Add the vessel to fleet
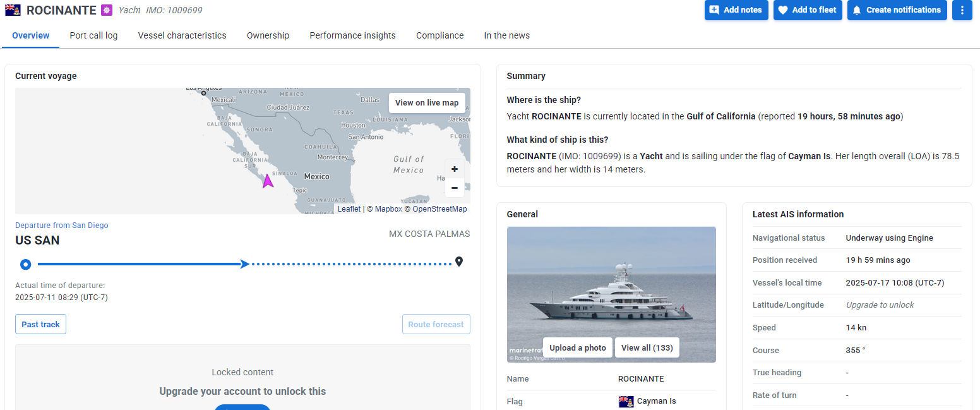 click(808, 10)
